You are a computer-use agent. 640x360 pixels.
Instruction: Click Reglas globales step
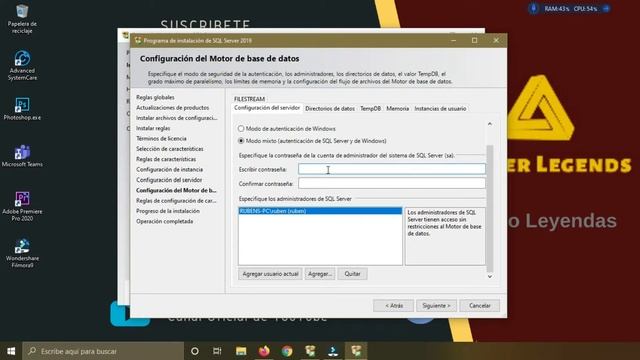155,97
